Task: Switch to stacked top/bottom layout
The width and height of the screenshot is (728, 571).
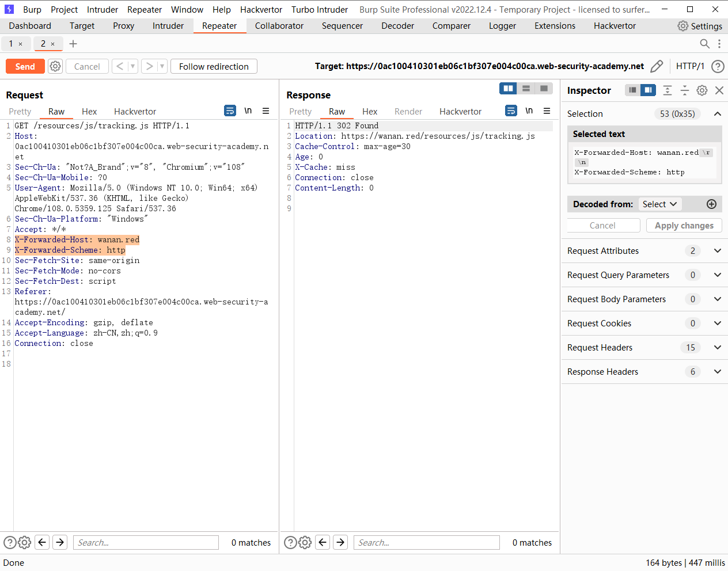Action: click(526, 88)
